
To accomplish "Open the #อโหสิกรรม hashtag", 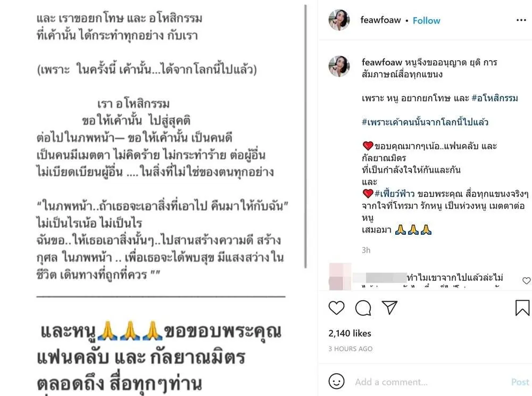I will [x=495, y=98].
